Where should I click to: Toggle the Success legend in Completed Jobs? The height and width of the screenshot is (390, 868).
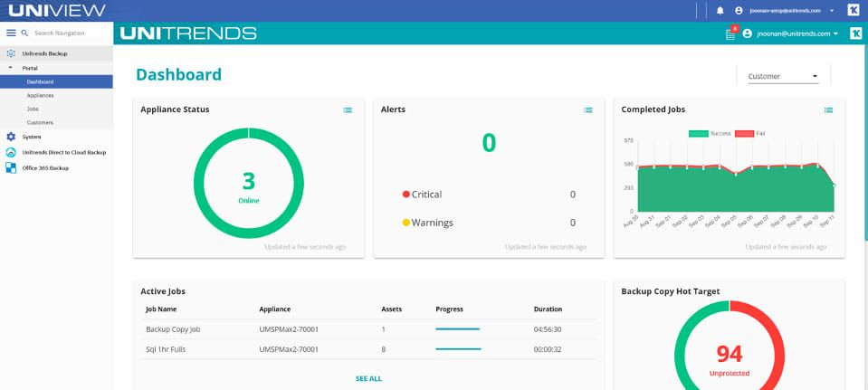tap(710, 133)
